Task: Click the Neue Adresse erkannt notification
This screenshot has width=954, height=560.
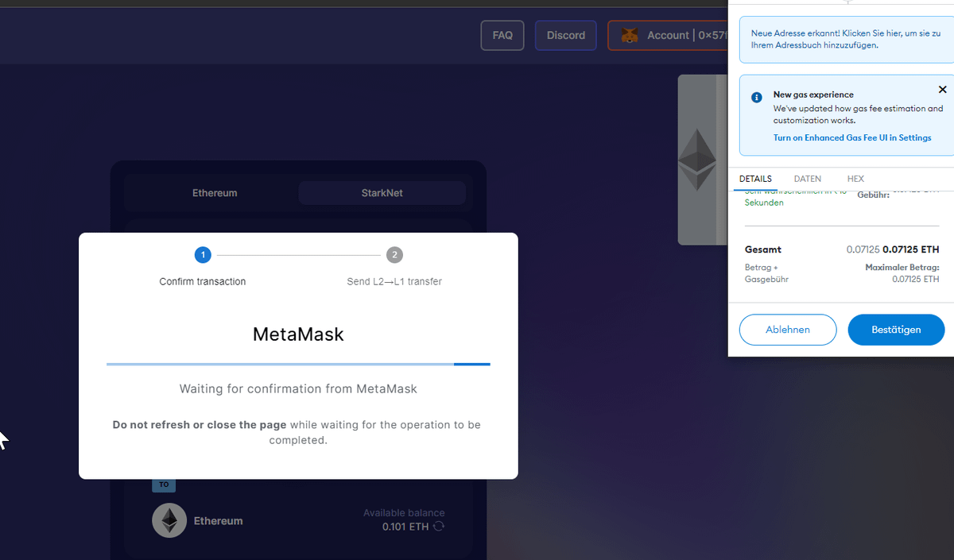Action: (845, 40)
